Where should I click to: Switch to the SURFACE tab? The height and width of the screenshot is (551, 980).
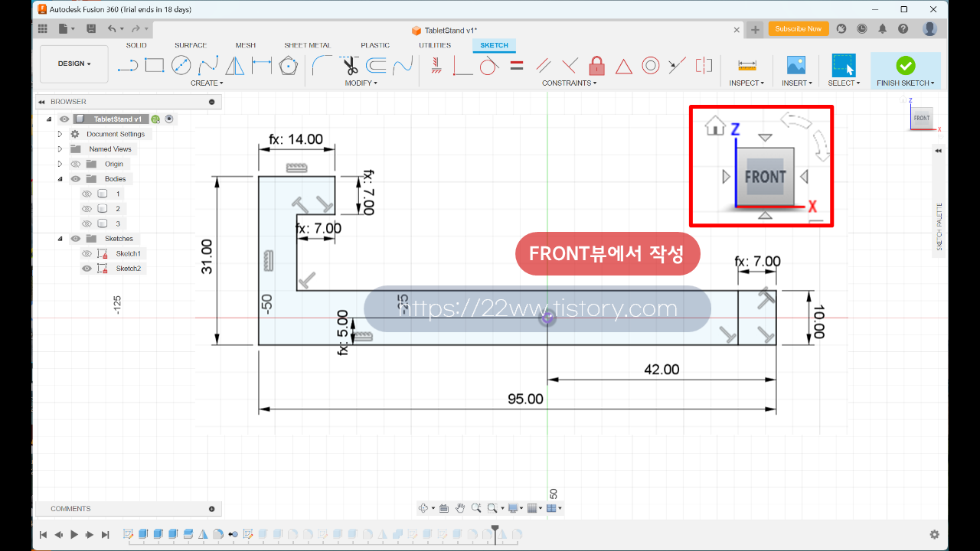191,45
